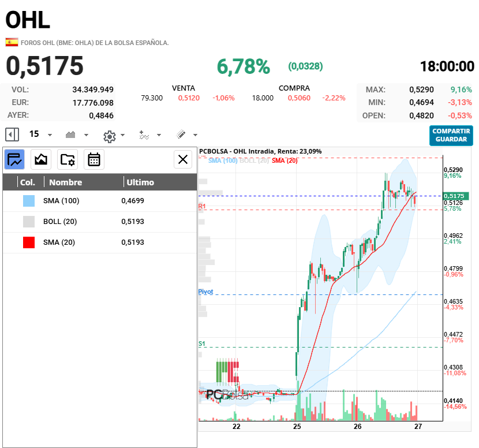Click the SMA (20) legend label on chart
Viewport: 479px width, 448px height.
click(285, 160)
